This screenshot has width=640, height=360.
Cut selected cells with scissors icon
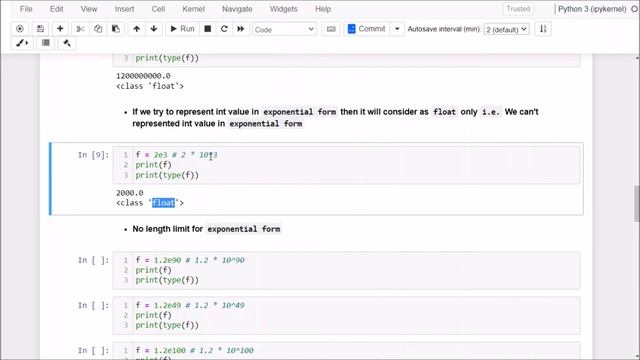[x=80, y=29]
